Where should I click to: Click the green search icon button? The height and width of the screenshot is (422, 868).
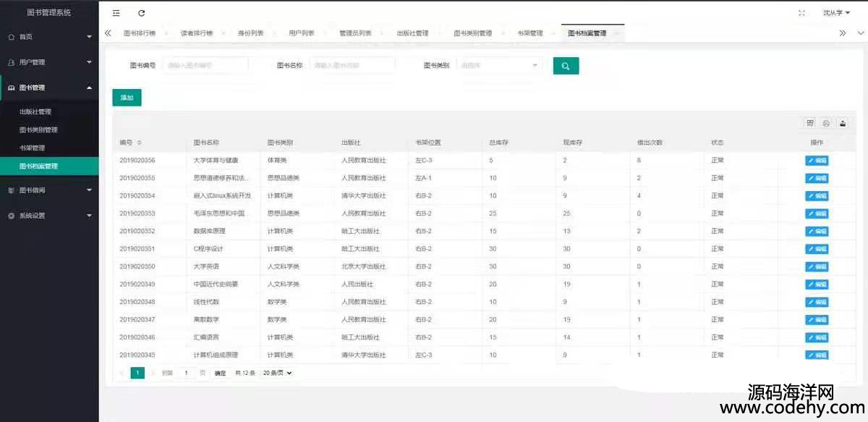(x=566, y=66)
